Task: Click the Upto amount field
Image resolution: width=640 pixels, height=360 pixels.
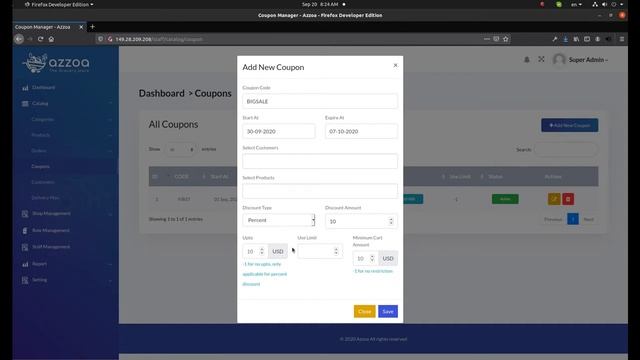Action: pyautogui.click(x=255, y=251)
